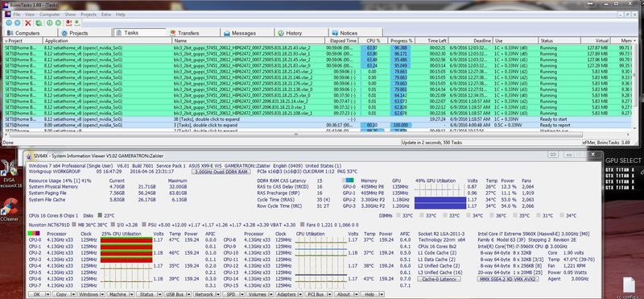Sort tasks by the Project column header

(x=23, y=41)
